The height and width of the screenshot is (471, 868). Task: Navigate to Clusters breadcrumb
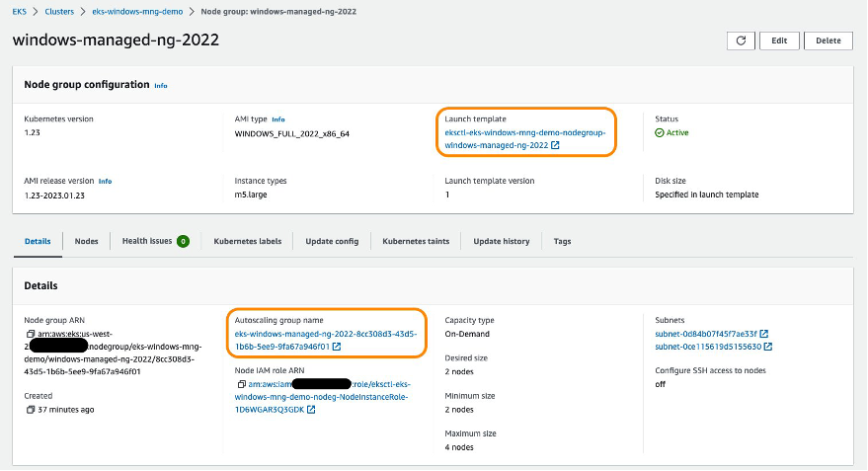tap(59, 12)
